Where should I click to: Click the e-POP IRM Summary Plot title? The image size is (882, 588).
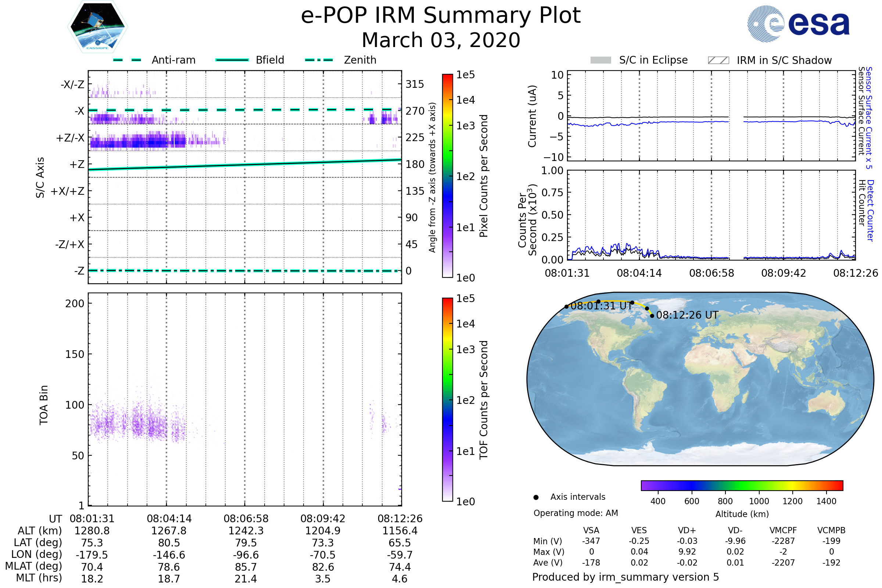441,16
